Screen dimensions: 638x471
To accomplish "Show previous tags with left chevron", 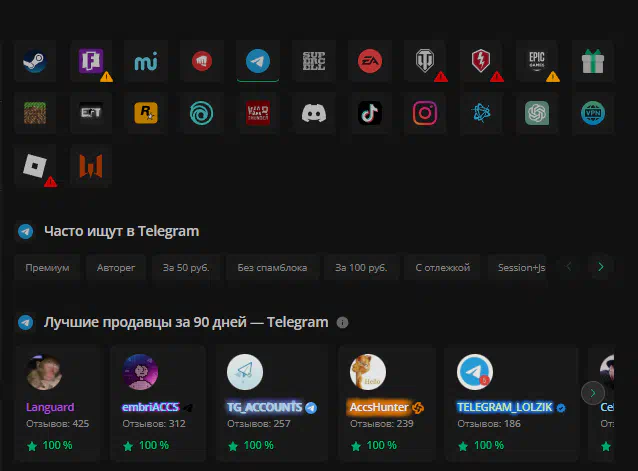I will 569,267.
